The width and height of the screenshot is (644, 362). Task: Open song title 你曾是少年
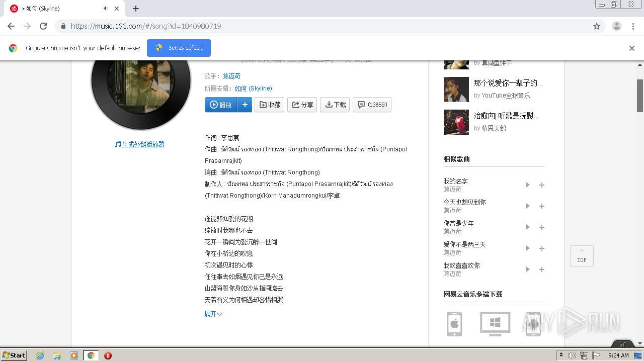(458, 223)
